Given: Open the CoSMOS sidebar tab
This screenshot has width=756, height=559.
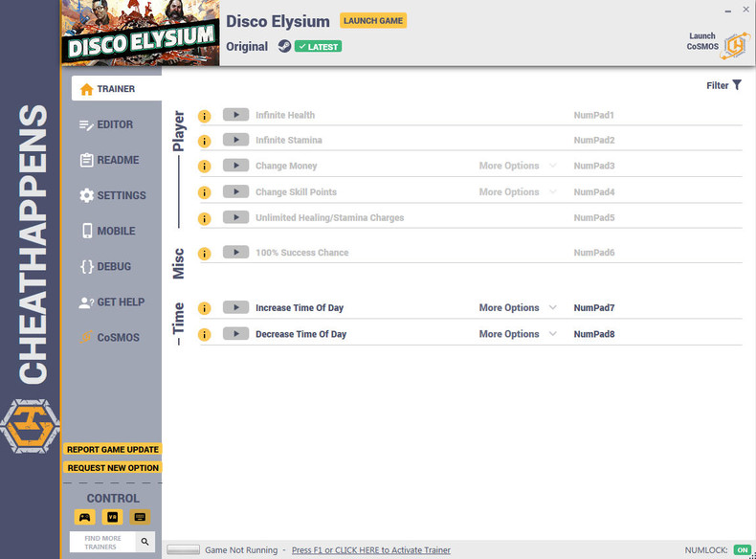Looking at the screenshot, I should [110, 338].
